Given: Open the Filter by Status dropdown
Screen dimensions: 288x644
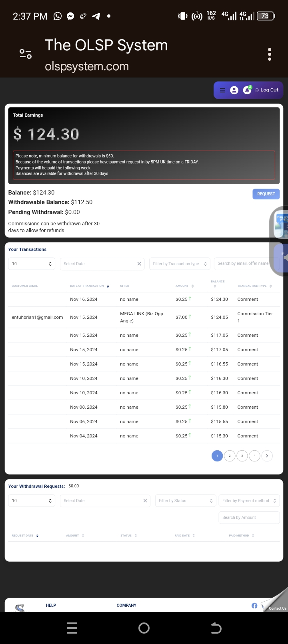Looking at the screenshot, I should pyautogui.click(x=186, y=501).
